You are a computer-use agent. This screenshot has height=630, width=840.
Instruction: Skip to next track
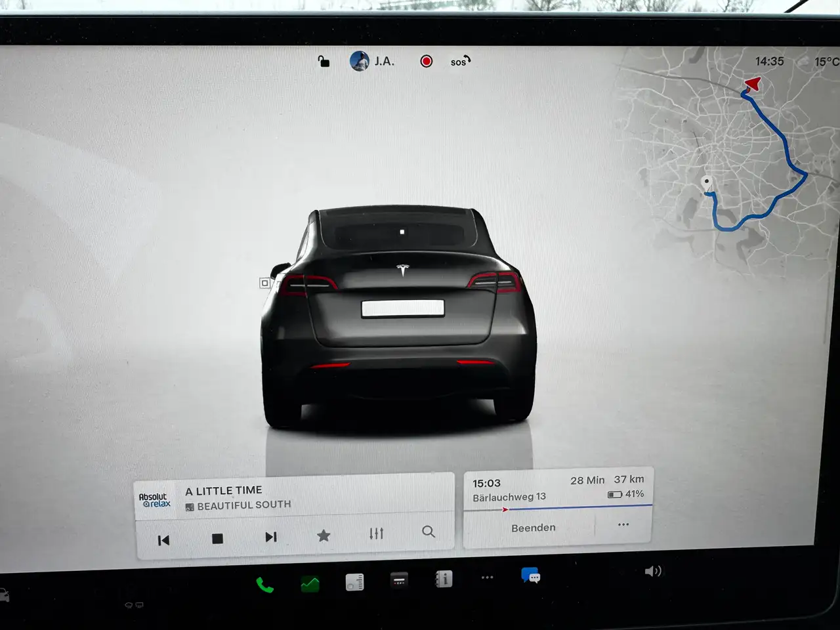(270, 537)
